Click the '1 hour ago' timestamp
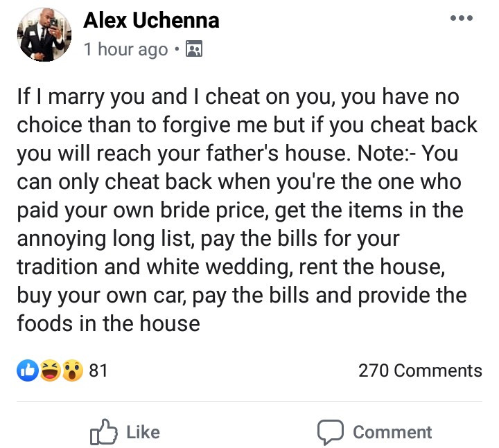 [125, 49]
